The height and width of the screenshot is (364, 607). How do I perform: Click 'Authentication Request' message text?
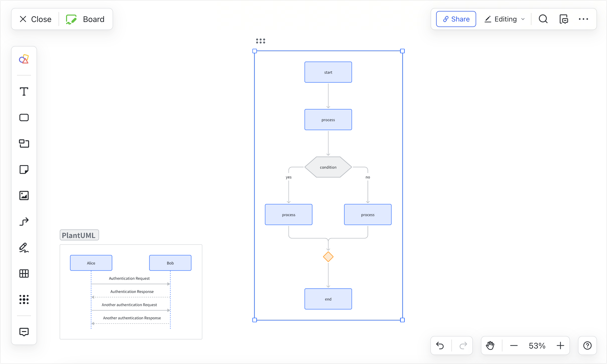pyautogui.click(x=129, y=278)
